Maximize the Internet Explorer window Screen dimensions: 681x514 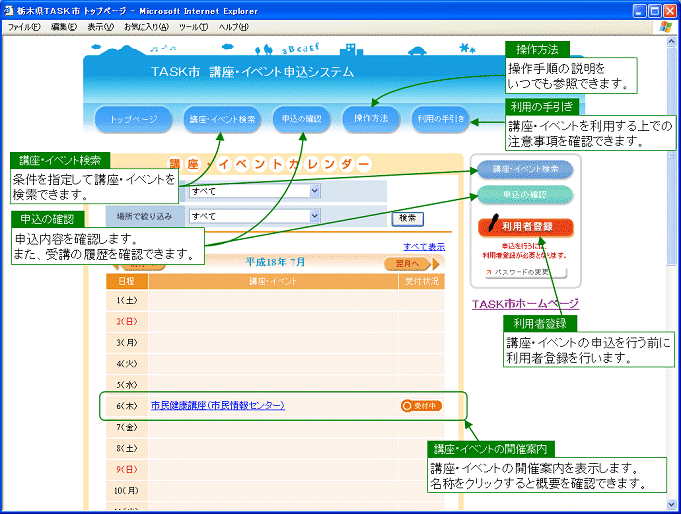click(655, 11)
